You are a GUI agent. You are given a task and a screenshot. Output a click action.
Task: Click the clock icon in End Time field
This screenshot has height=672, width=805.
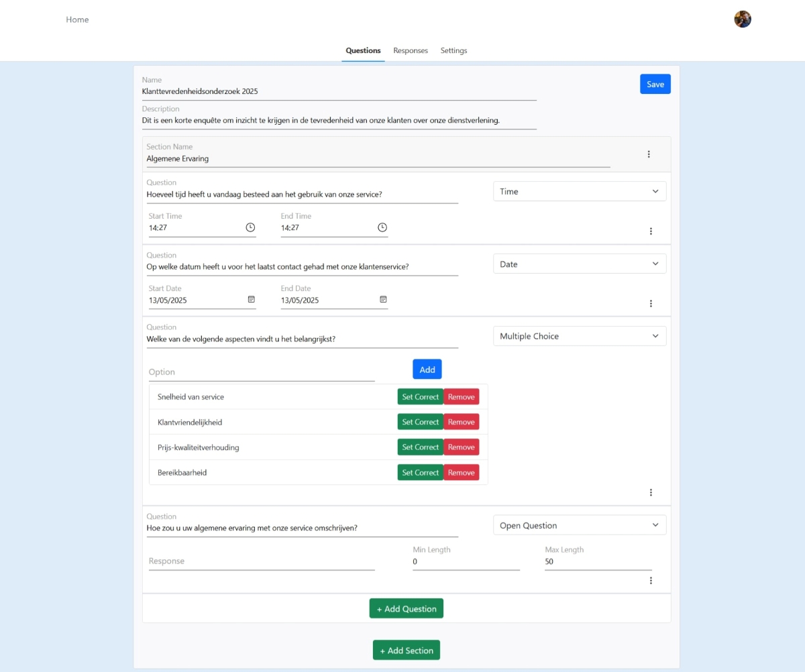[x=382, y=227]
